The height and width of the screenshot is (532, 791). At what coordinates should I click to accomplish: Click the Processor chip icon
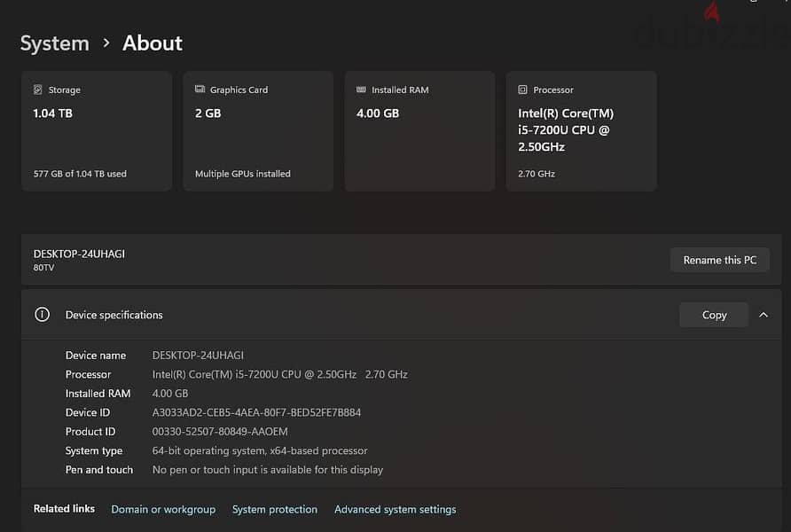coord(522,90)
